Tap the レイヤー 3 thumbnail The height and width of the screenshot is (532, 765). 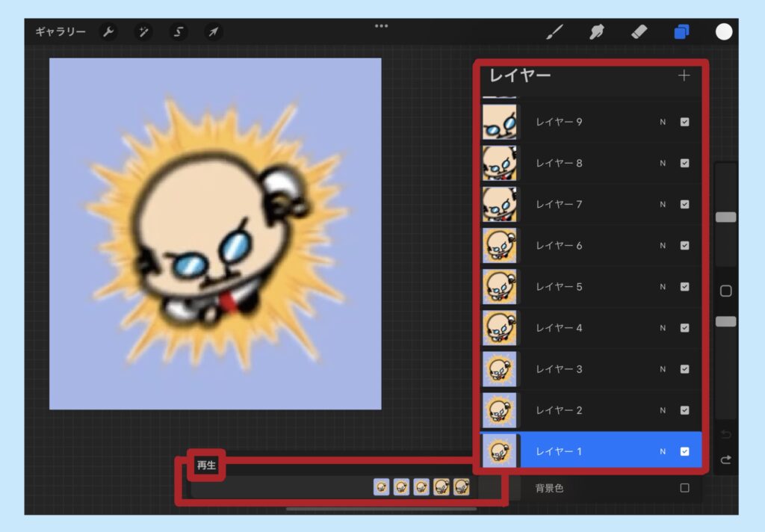[500, 369]
